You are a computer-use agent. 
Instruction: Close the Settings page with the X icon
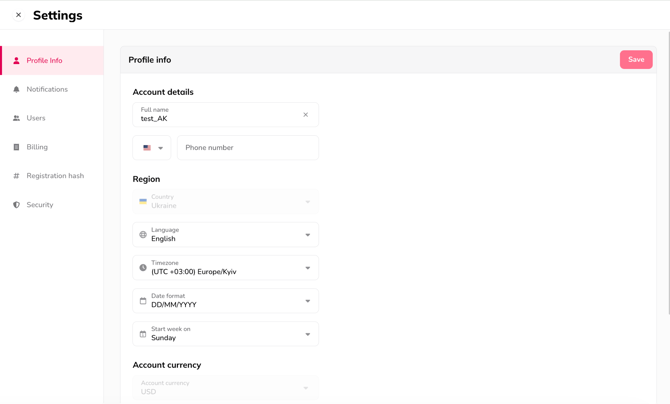coord(18,15)
